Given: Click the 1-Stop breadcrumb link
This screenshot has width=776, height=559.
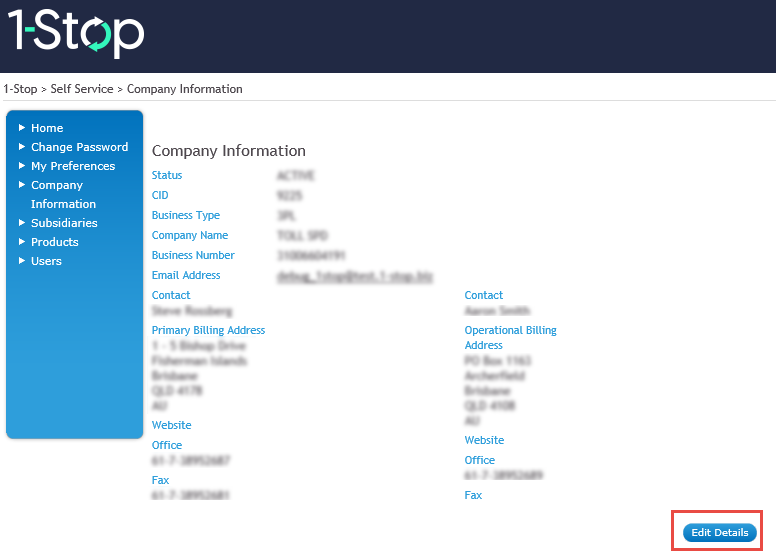Looking at the screenshot, I should [20, 89].
